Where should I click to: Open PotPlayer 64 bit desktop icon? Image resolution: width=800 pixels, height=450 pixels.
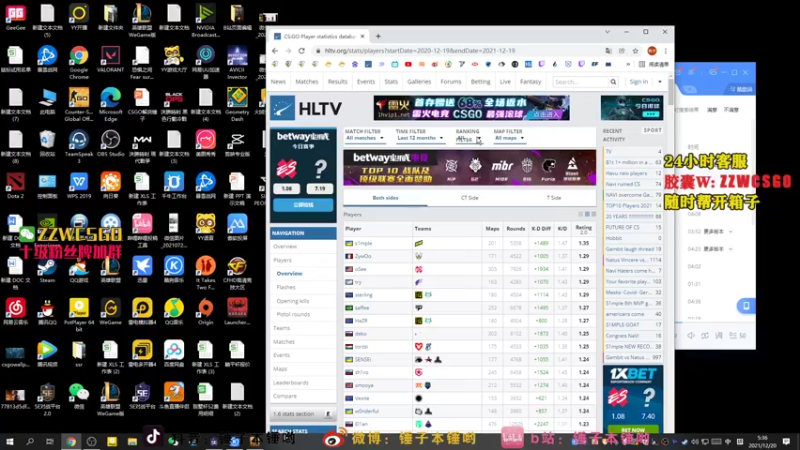79,314
